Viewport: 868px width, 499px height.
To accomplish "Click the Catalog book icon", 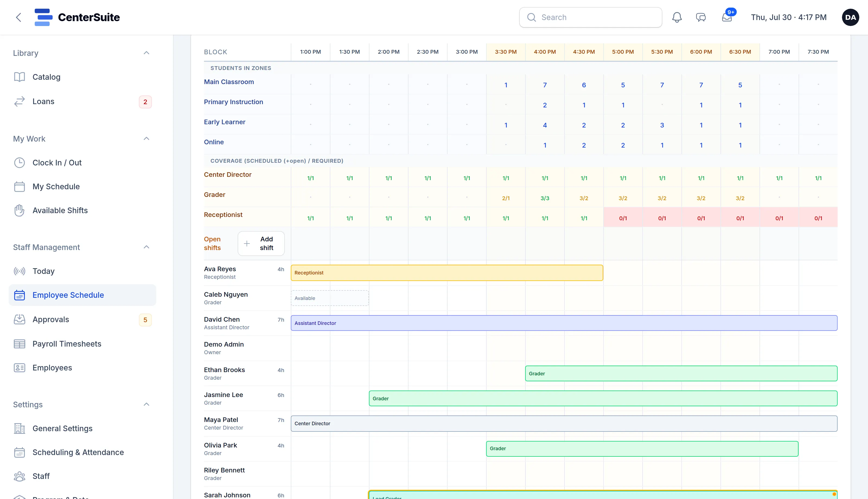I will click(x=20, y=77).
